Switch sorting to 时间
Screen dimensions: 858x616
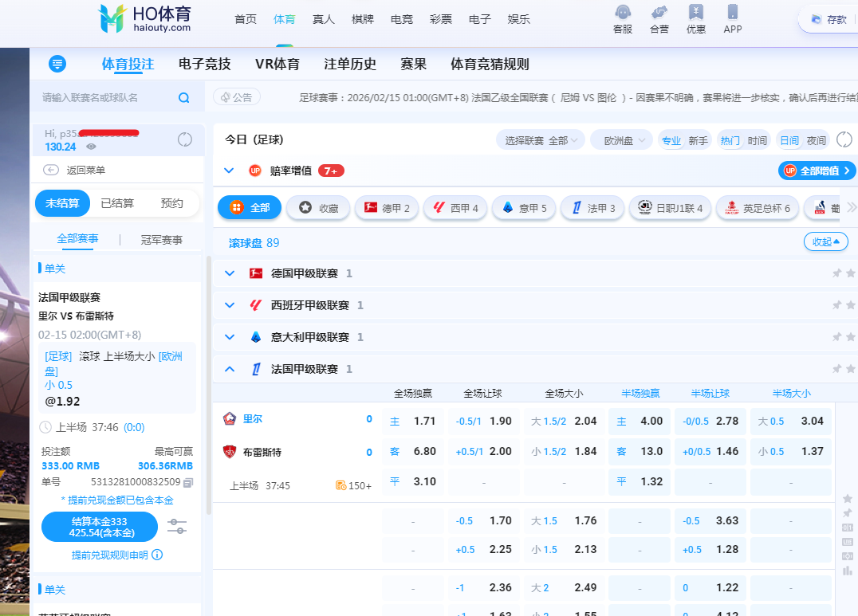(x=757, y=140)
